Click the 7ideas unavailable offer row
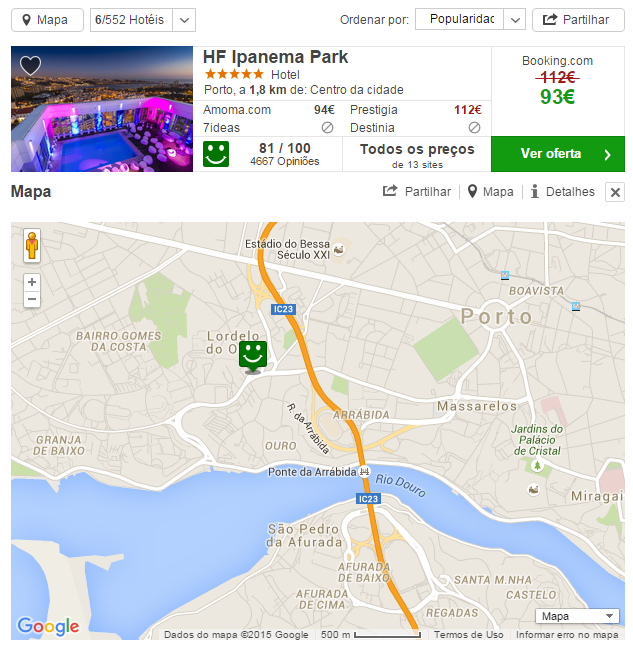This screenshot has height=646, width=633. [x=269, y=128]
